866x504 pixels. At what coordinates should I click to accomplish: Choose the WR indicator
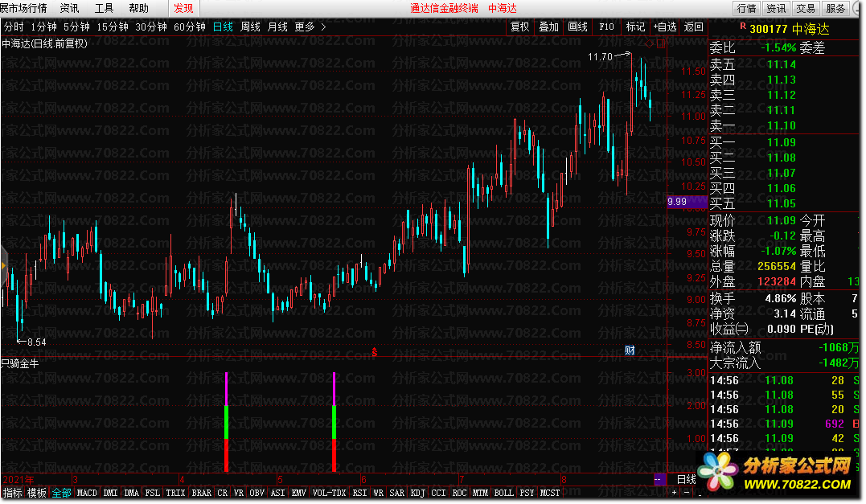(x=379, y=493)
